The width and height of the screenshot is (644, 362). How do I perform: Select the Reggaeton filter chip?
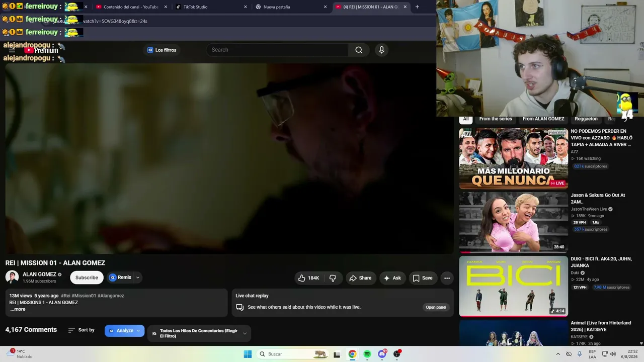[x=586, y=119]
